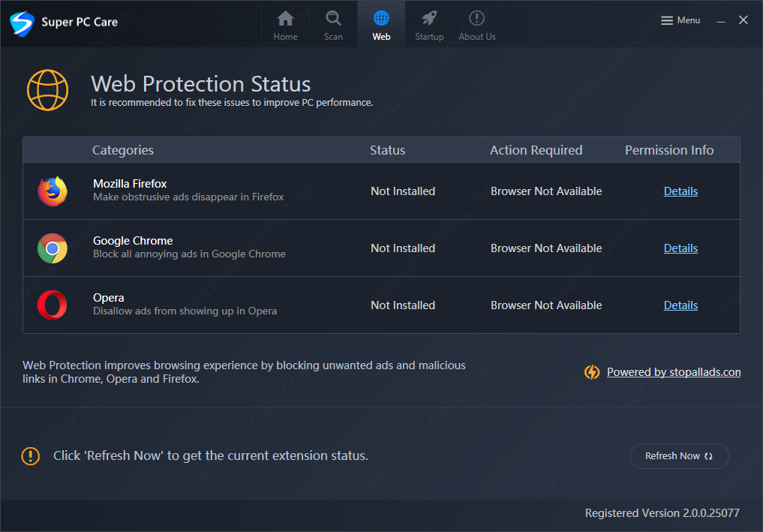Select the Opera category name
The height and width of the screenshot is (532, 763).
point(109,297)
